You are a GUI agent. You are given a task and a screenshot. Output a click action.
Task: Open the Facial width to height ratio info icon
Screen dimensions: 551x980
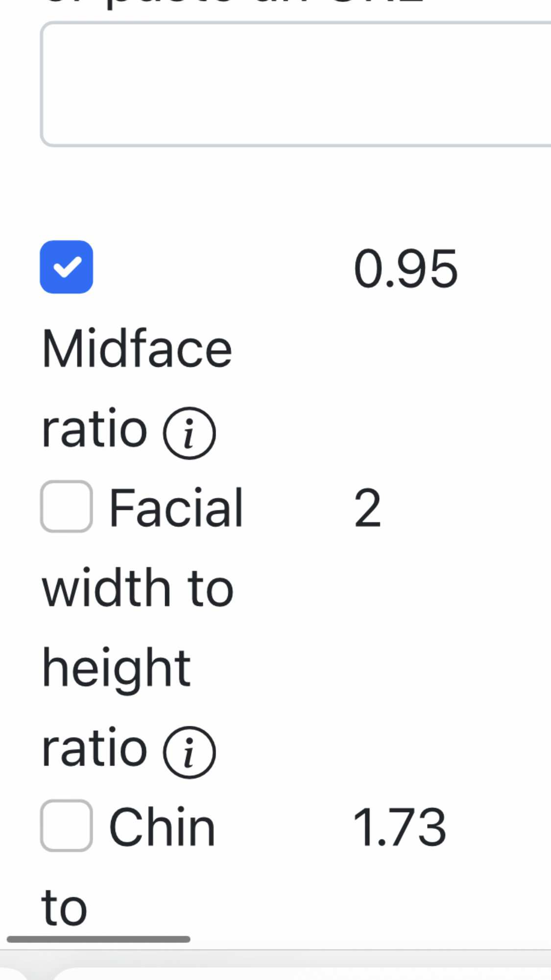click(189, 752)
